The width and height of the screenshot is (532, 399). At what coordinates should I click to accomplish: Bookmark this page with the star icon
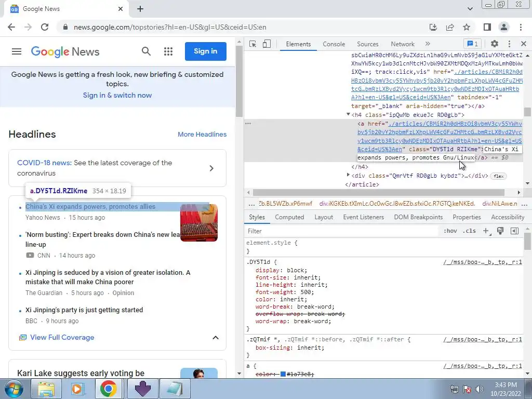[x=467, y=27]
